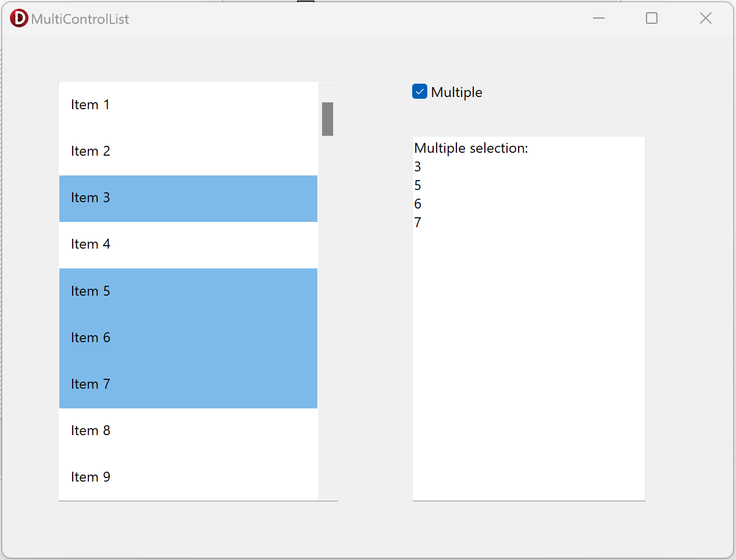The height and width of the screenshot is (560, 736).
Task: Deselect highlighted Item 5
Action: 188,292
